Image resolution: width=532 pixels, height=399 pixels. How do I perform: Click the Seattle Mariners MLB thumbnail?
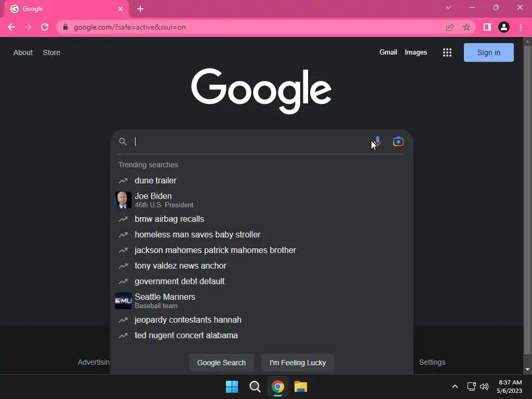(x=123, y=301)
